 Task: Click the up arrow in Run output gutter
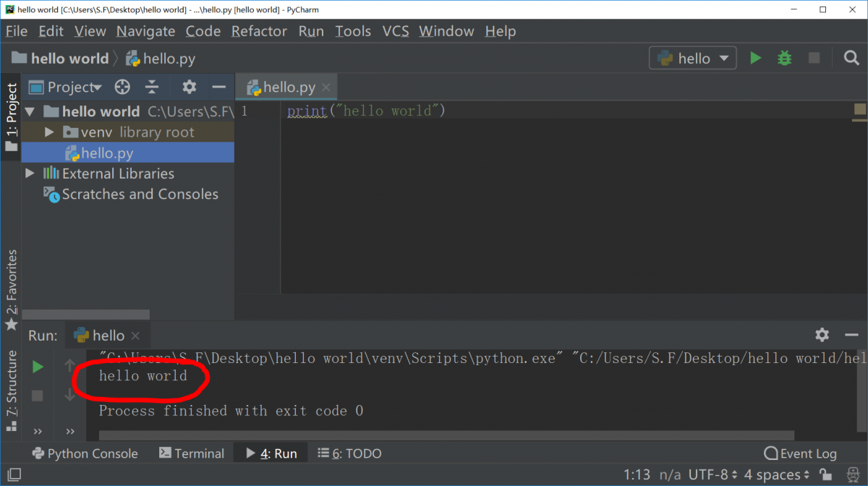(x=70, y=366)
